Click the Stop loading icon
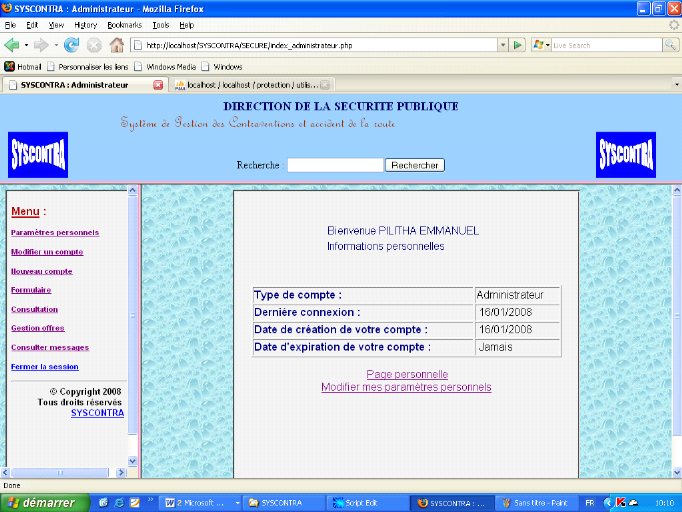This screenshot has height=512, width=682. [94, 45]
